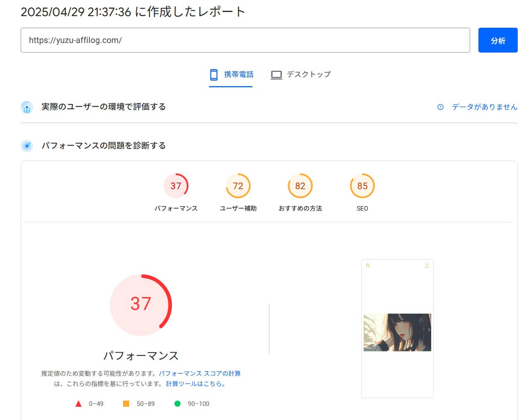Click the page screenshot thumbnail

[397, 329]
